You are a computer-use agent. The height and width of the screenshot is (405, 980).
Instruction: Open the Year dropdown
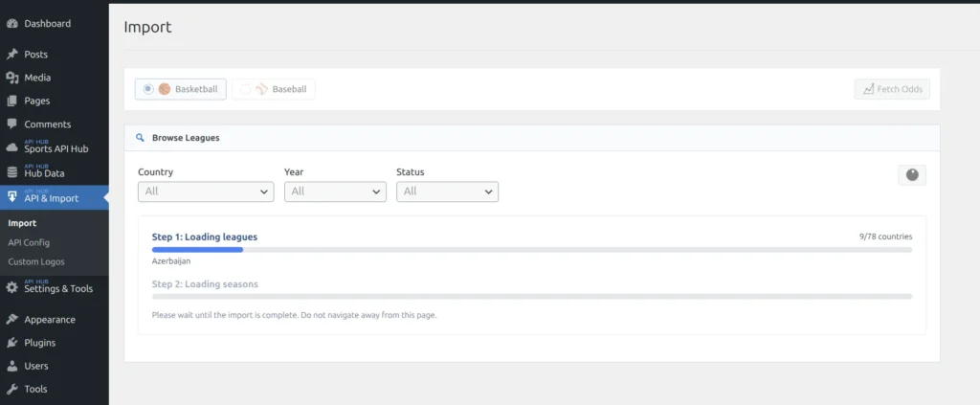pyautogui.click(x=335, y=191)
